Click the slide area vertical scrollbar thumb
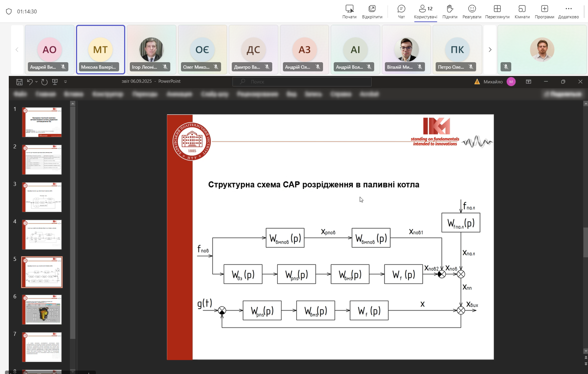The width and height of the screenshot is (588, 374). coord(586,243)
